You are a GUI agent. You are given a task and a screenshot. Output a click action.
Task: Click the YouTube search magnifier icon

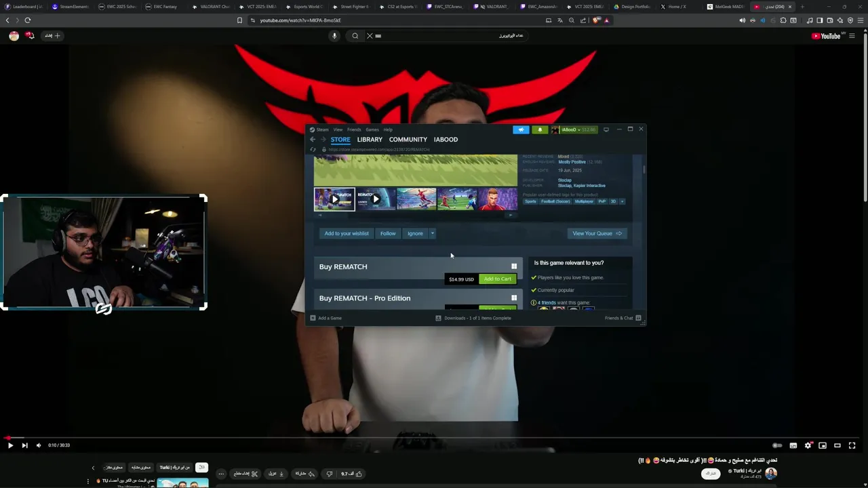pyautogui.click(x=355, y=36)
